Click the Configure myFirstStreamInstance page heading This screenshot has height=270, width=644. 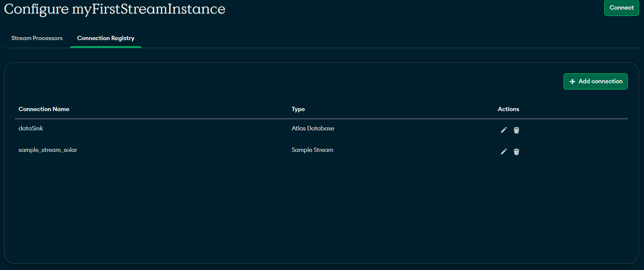(115, 9)
